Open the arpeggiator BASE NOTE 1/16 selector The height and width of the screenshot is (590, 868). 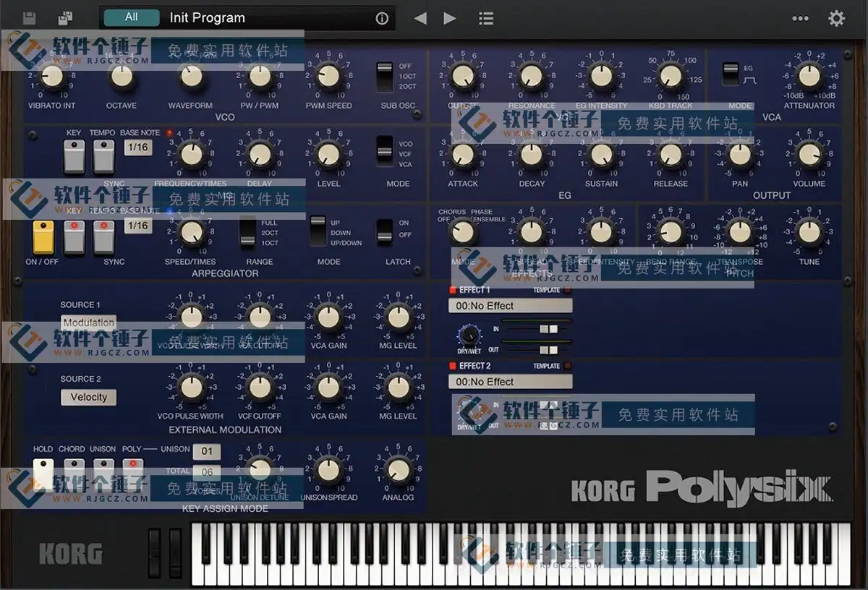[137, 226]
